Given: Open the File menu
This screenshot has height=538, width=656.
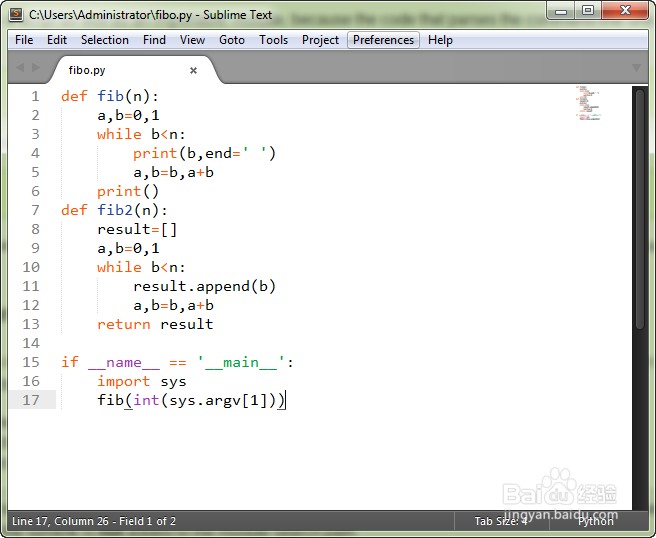Looking at the screenshot, I should point(24,40).
